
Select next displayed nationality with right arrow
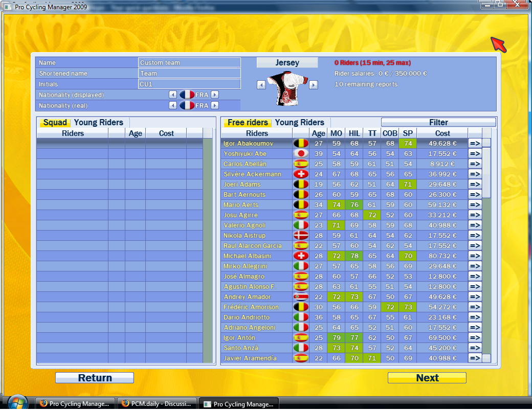(215, 95)
